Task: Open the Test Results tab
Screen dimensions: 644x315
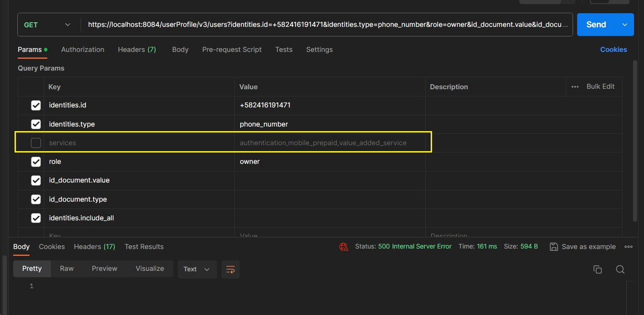Action: (144, 247)
